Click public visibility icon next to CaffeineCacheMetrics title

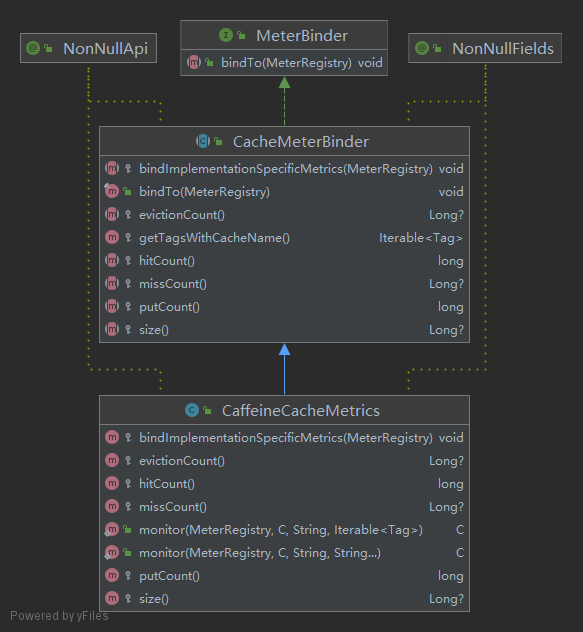click(207, 410)
